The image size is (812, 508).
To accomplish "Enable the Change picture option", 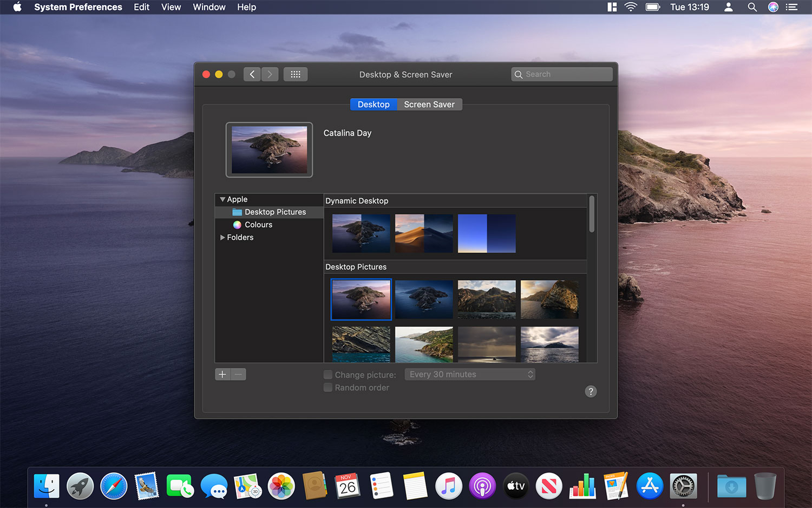I will pyautogui.click(x=328, y=374).
